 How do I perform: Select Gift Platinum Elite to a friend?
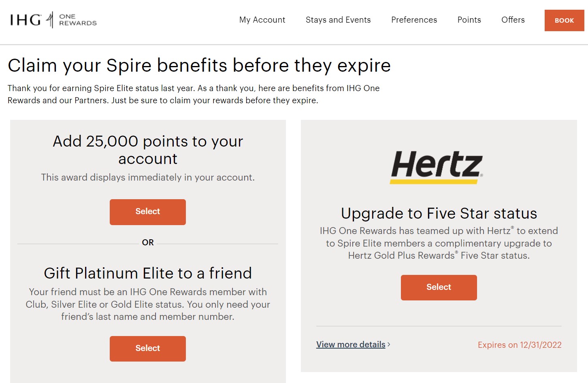point(148,349)
